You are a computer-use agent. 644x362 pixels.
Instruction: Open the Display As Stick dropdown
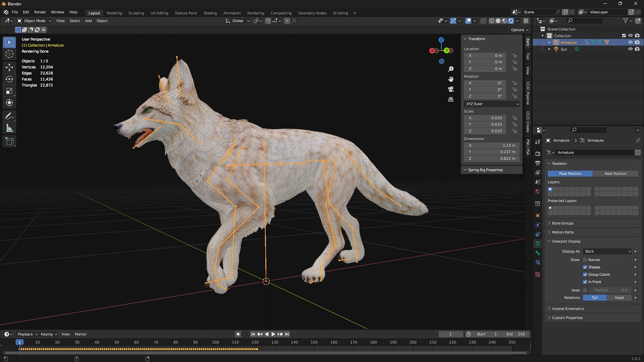pos(608,251)
